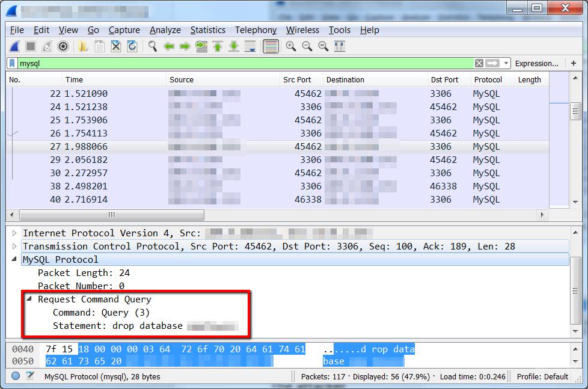Open the Statistics menu
Image resolution: width=588 pixels, height=389 pixels.
pos(208,30)
